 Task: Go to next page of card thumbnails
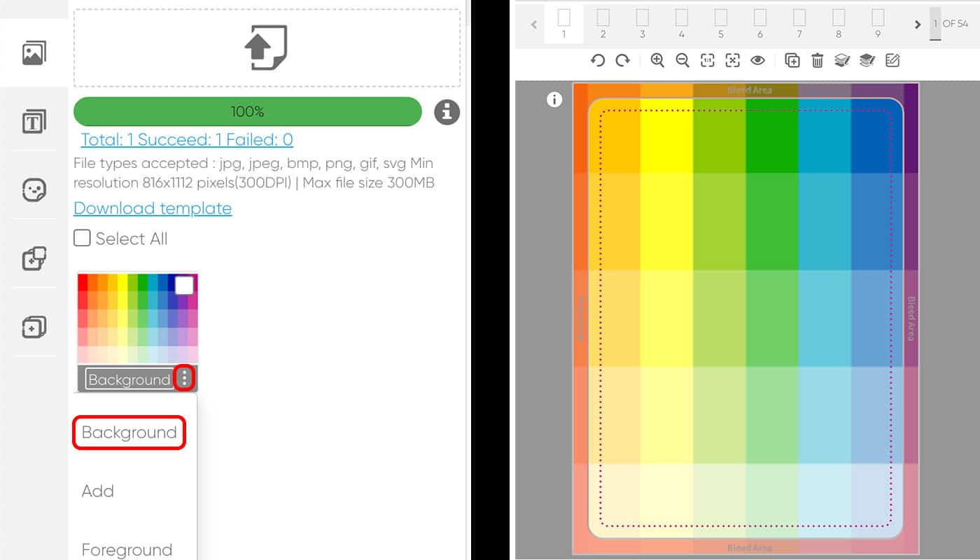[x=917, y=24]
